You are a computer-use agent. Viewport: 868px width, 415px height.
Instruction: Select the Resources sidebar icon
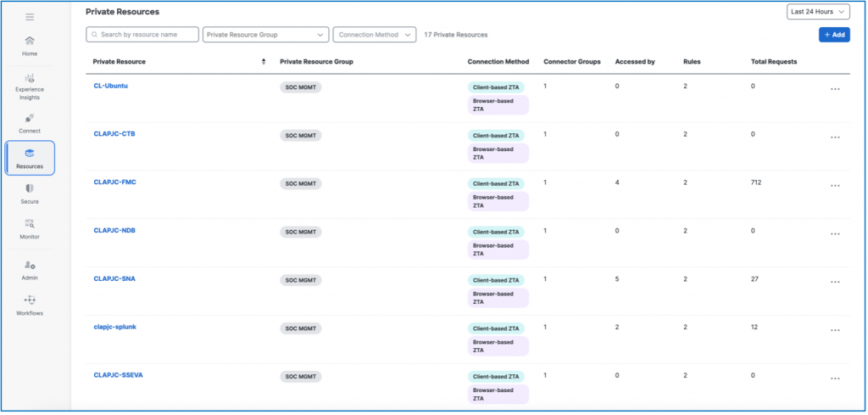(x=30, y=154)
